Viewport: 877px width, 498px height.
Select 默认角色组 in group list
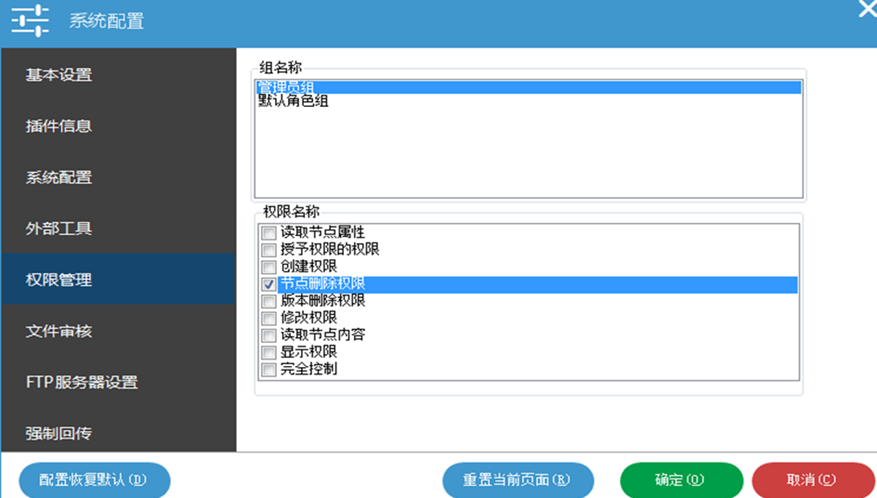(x=529, y=101)
